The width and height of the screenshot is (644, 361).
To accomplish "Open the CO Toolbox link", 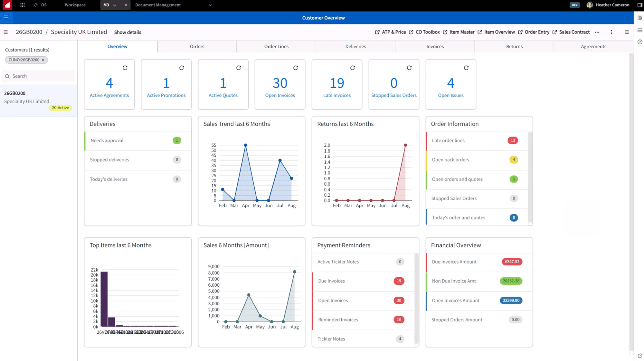I will point(424,32).
